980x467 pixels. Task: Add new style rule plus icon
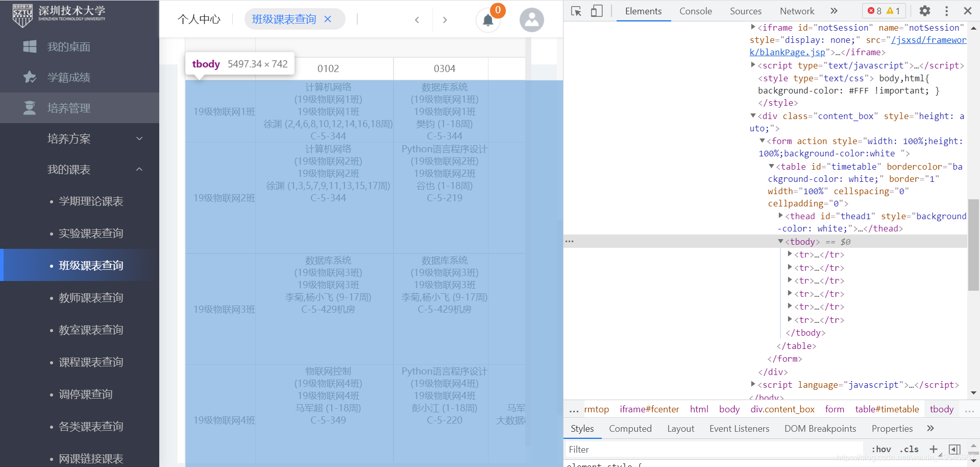tap(934, 449)
